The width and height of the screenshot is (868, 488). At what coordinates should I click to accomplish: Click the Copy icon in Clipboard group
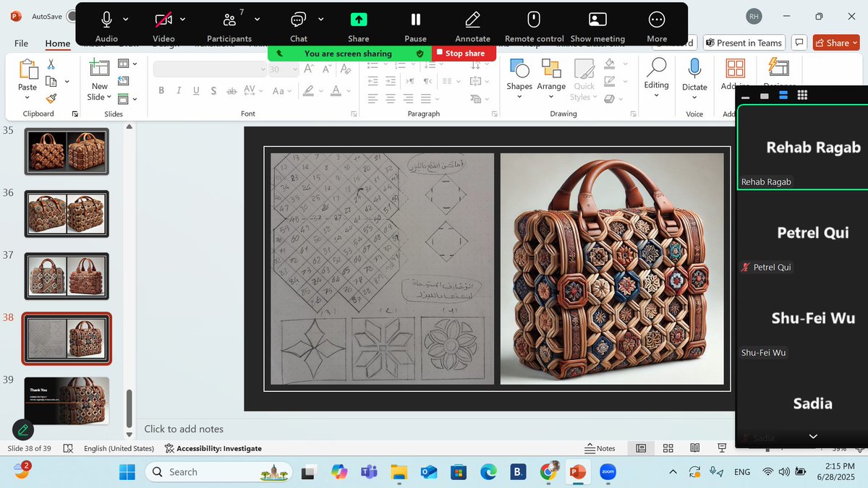(x=51, y=81)
